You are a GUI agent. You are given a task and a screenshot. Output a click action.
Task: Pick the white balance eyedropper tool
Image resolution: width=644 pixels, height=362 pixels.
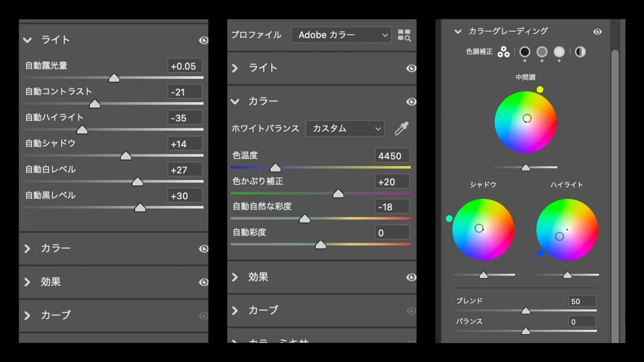(x=401, y=128)
